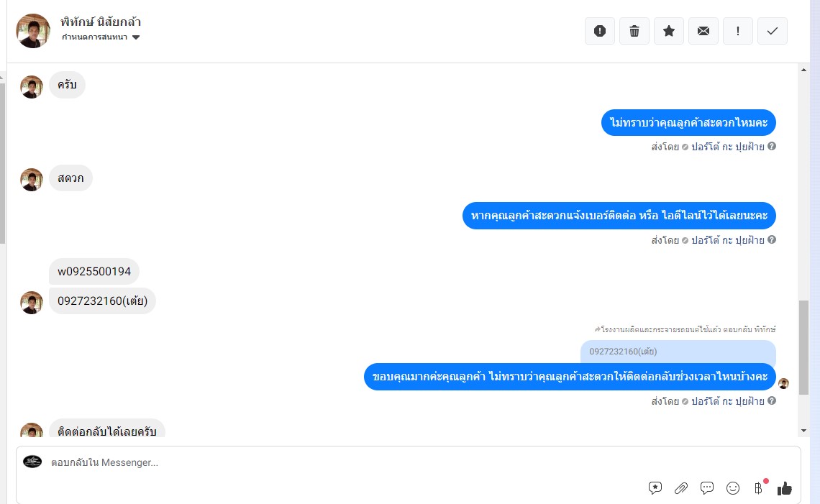Open the star comment bubble icon
The image size is (820, 504).
coord(655,488)
